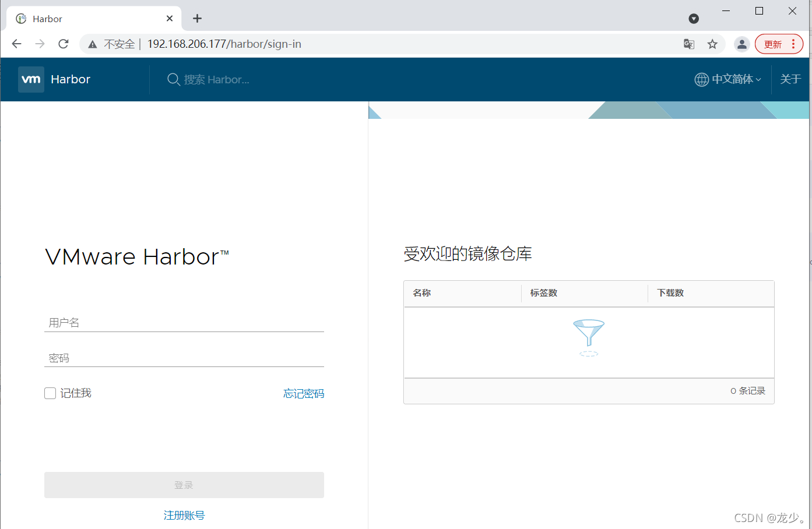Click the Harbor title in the header
Screen dimensions: 812x529
[71, 79]
